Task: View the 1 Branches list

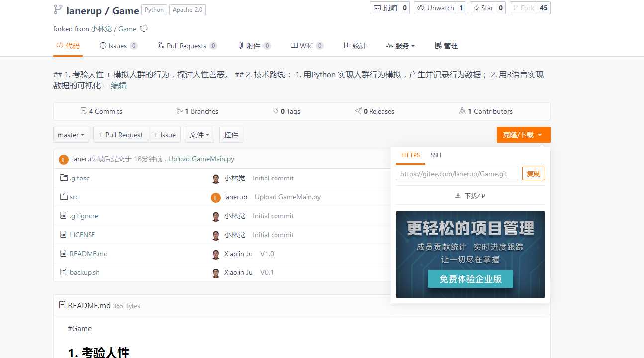Action: click(197, 111)
